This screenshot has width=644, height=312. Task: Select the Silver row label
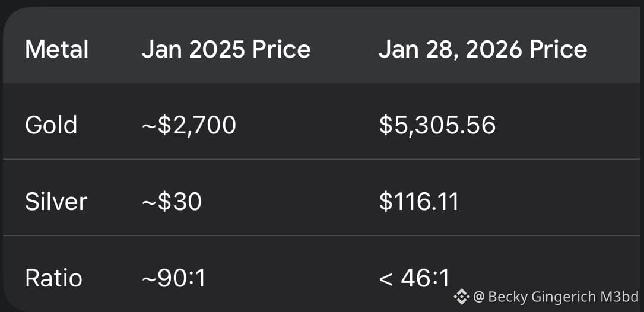56,202
